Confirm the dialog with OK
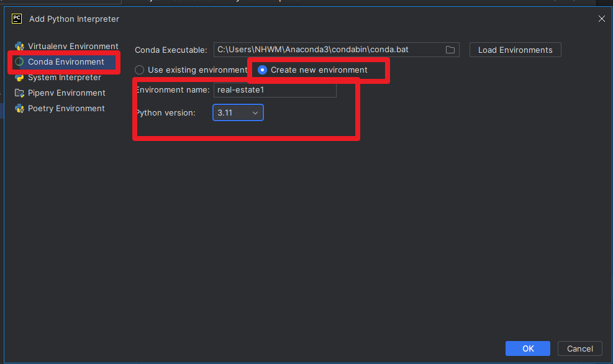Image resolution: width=613 pixels, height=364 pixels. 528,348
